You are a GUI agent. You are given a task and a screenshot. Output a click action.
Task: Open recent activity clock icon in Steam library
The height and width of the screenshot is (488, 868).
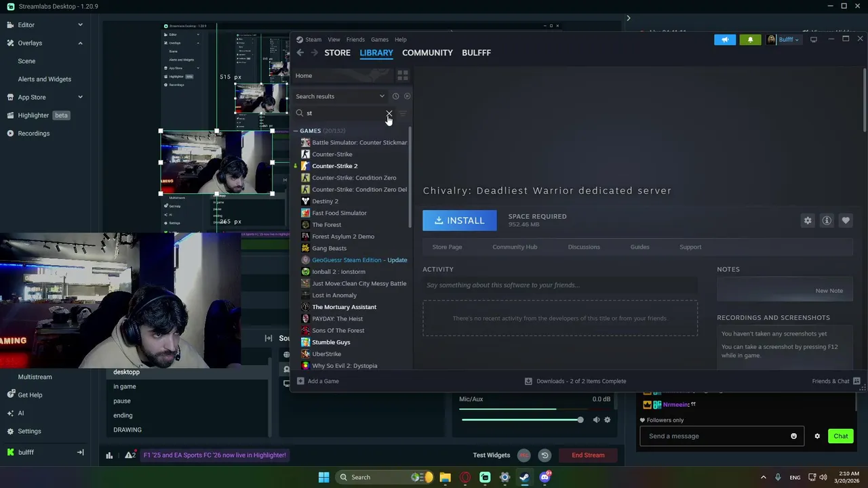[395, 96]
